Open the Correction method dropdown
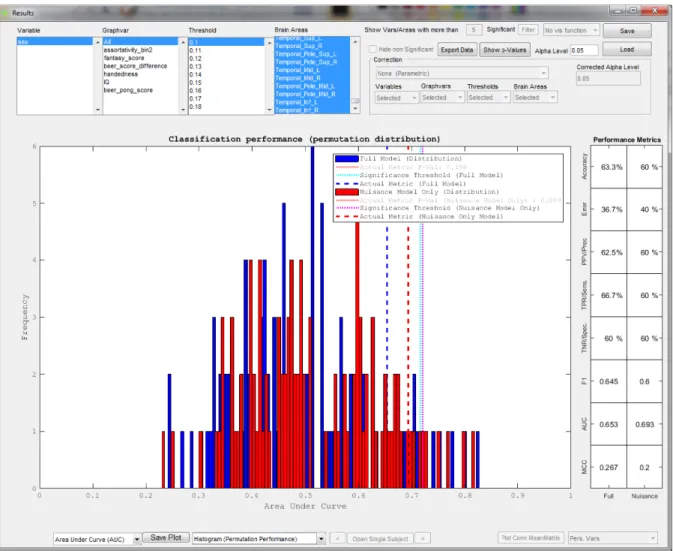The image size is (673, 551). [x=462, y=73]
